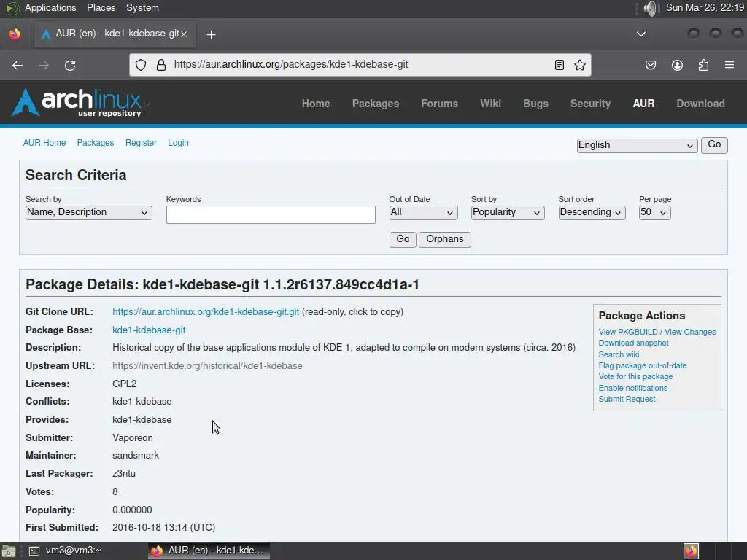
Task: Click AUR in the Arch navigation bar
Action: tap(643, 104)
